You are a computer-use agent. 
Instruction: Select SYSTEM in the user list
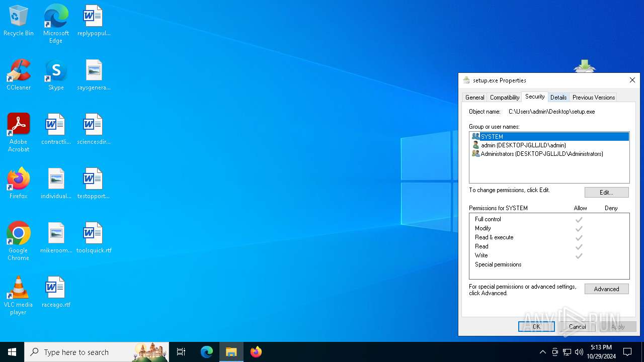[x=549, y=136]
